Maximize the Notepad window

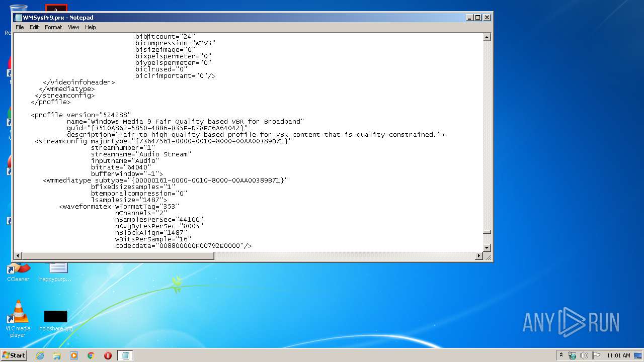(478, 18)
